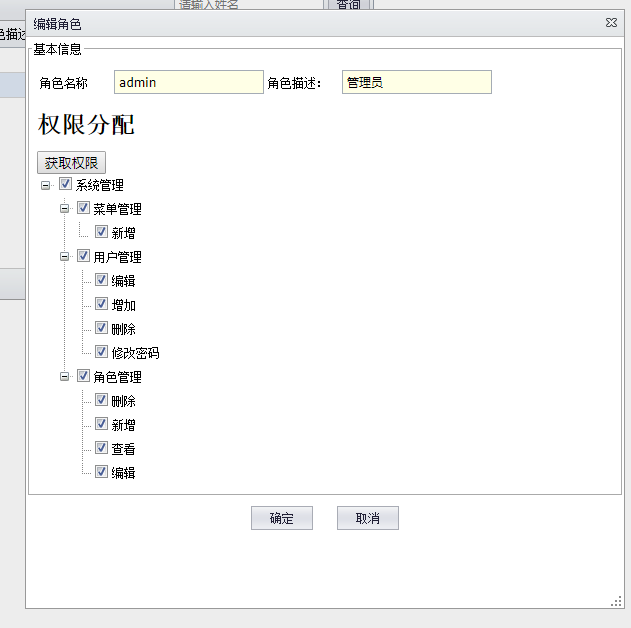
Task: Click 确定 to confirm role changes
Action: pos(282,518)
